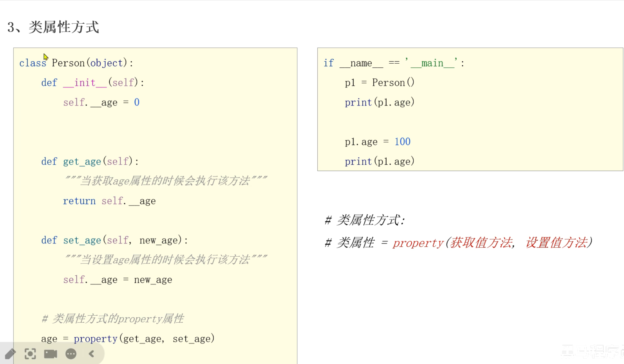
Task: Click the "def set_age(self, new_age):" line
Action: point(114,241)
